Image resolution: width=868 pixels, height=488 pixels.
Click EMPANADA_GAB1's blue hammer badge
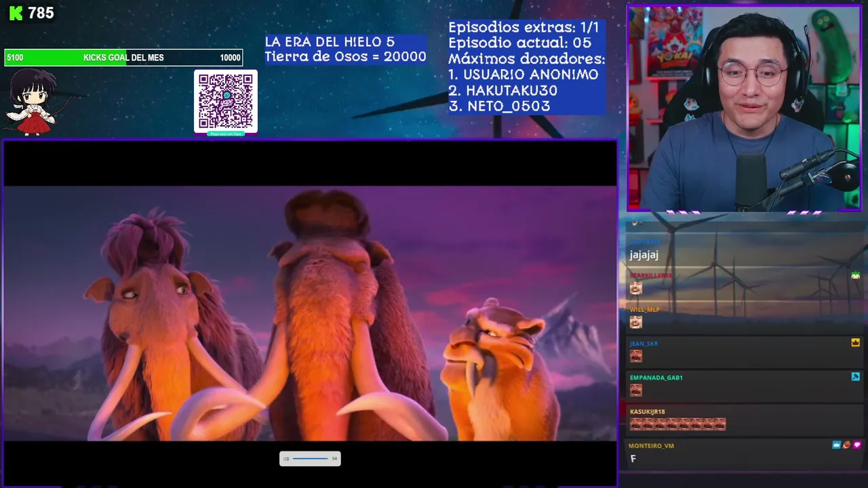point(855,377)
